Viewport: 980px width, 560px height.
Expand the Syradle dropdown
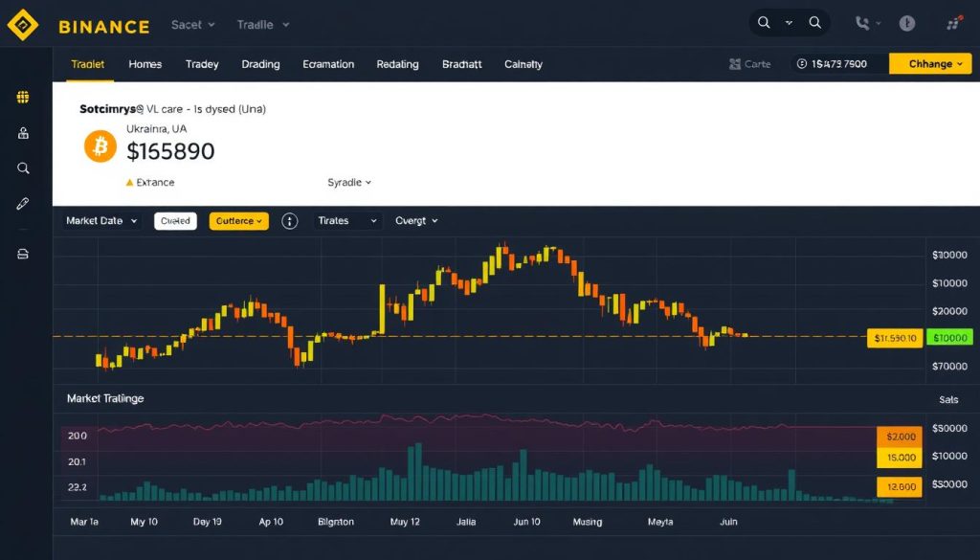point(349,183)
